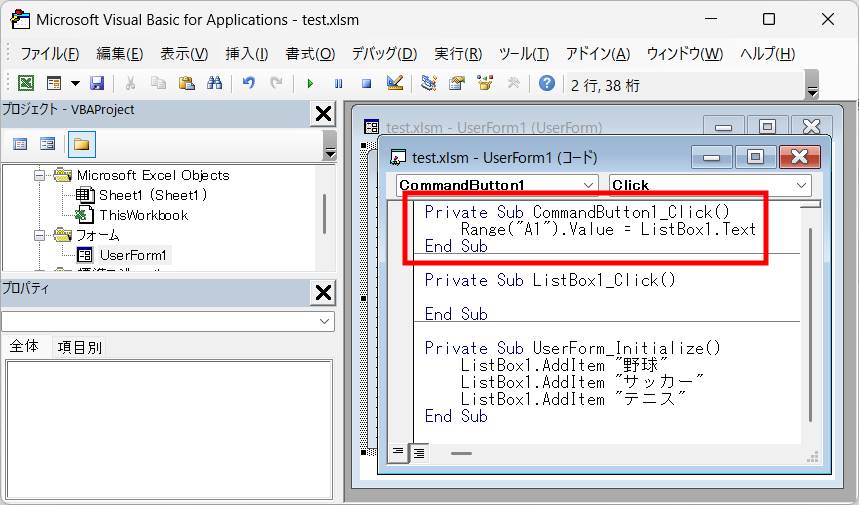The width and height of the screenshot is (859, 505).
Task: Switch to 全体 tab in properties
Action: click(x=25, y=346)
